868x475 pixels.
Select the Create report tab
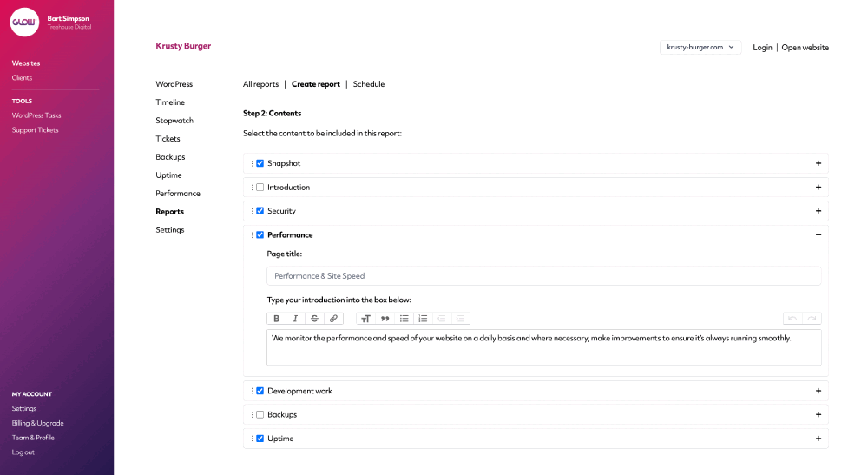[316, 84]
